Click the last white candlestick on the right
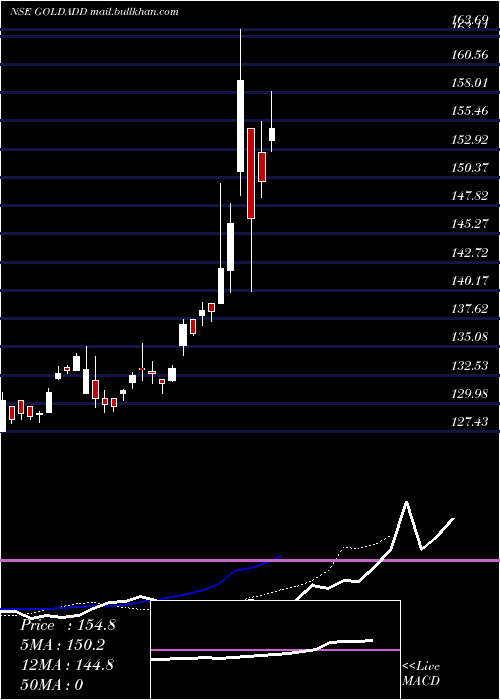This screenshot has width=500, height=700. pos(271,134)
